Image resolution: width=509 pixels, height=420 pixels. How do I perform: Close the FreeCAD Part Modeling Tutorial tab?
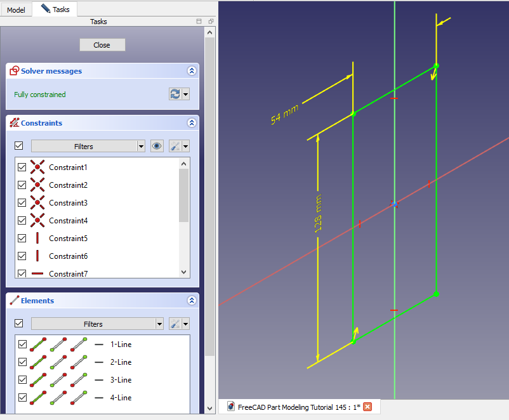367,407
